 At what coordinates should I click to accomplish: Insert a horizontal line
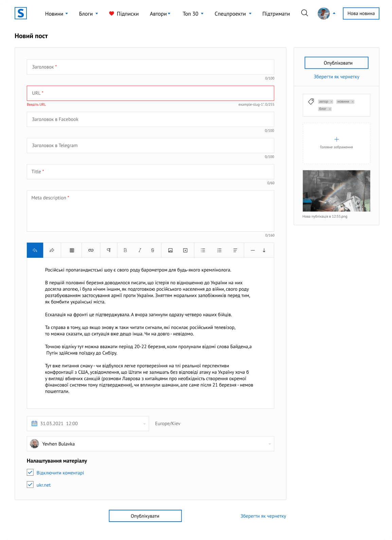(x=253, y=250)
